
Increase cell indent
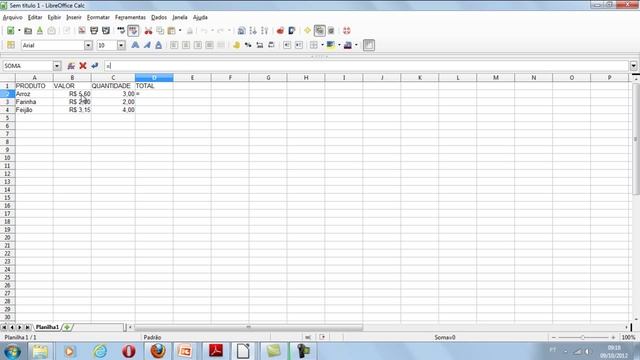(x=299, y=45)
